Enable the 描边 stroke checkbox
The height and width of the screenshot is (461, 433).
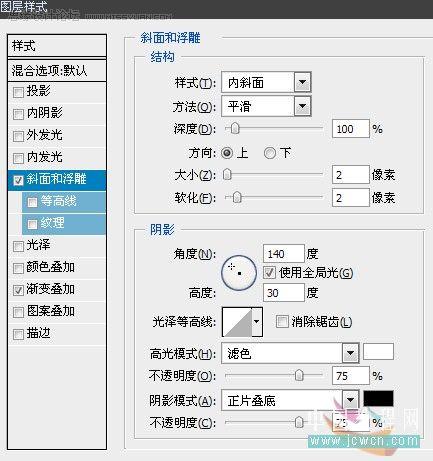point(18,334)
